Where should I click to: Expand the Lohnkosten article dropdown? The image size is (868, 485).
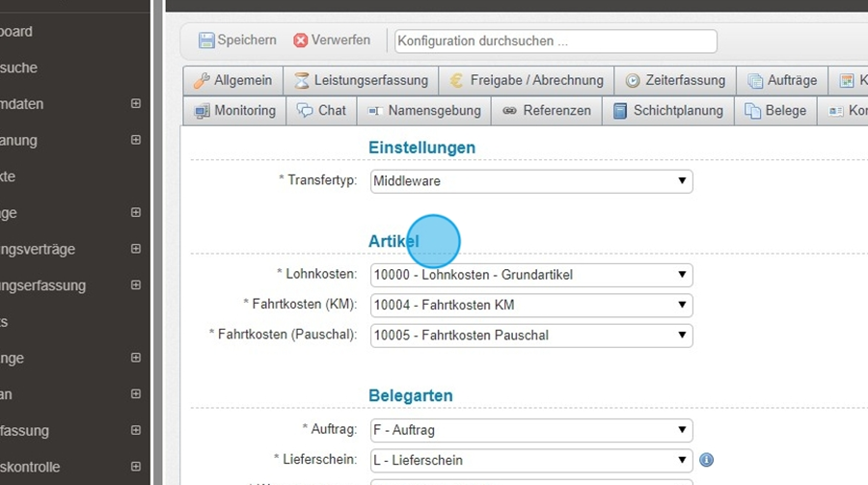(531, 275)
